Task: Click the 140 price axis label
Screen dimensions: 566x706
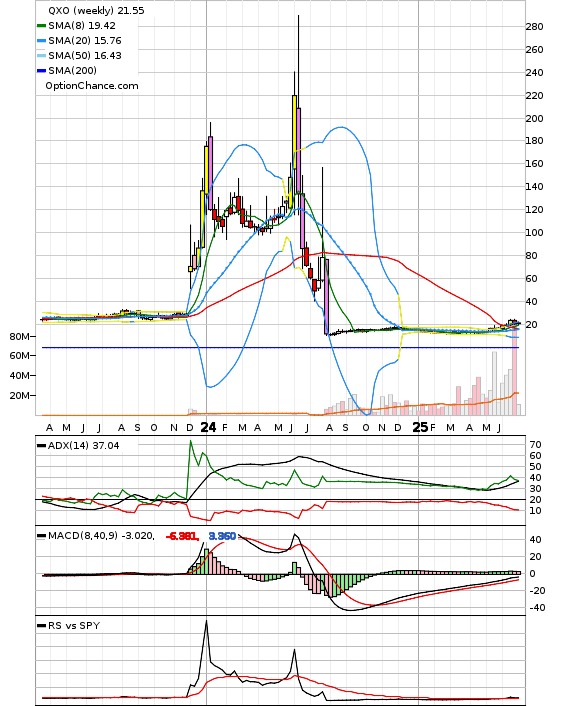Action: click(534, 186)
